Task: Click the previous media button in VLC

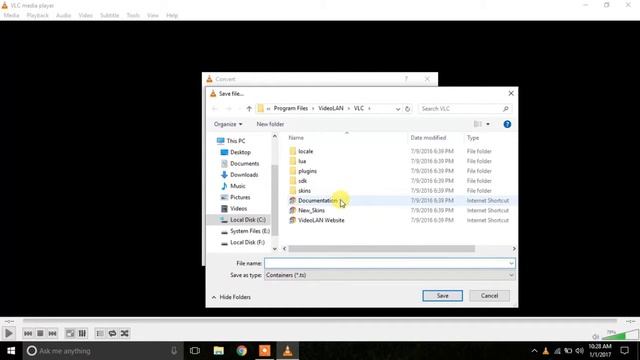Action: tap(28, 333)
